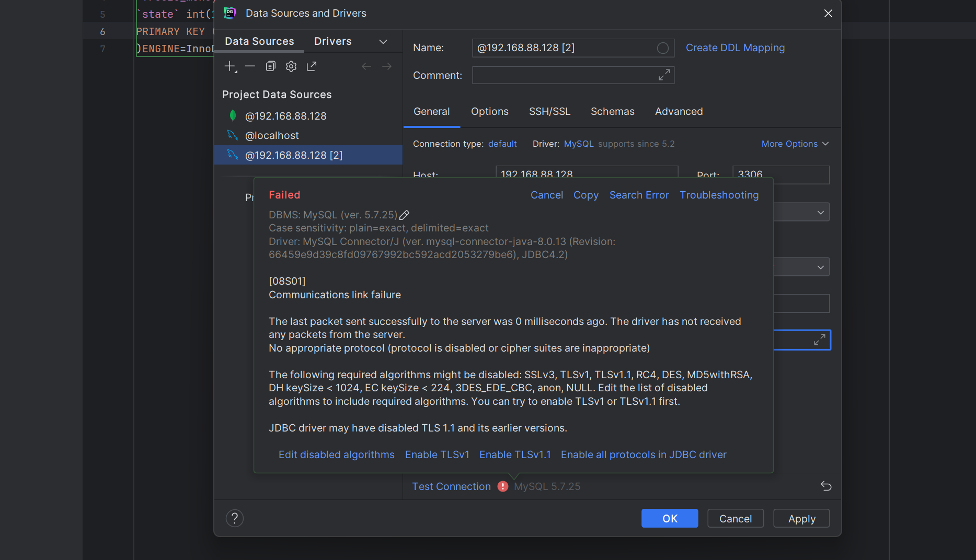
Task: Click the red Failed heading
Action: pyautogui.click(x=284, y=195)
